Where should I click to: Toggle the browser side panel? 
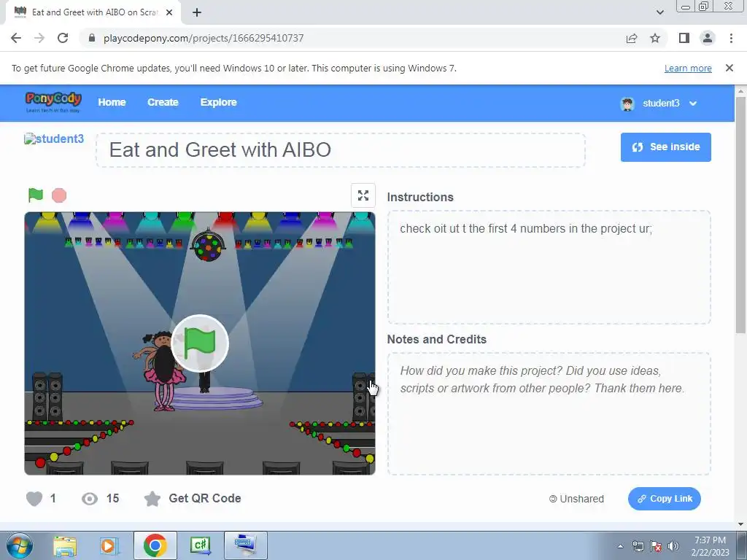[x=684, y=38]
